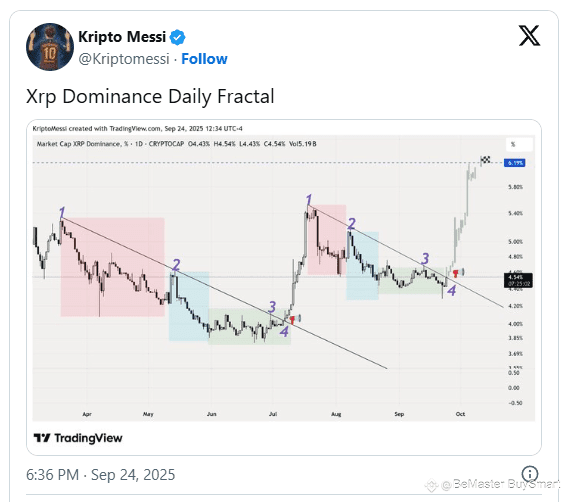The image size is (568, 502).
Task: Click the red marker near Jul
Action: (x=292, y=320)
